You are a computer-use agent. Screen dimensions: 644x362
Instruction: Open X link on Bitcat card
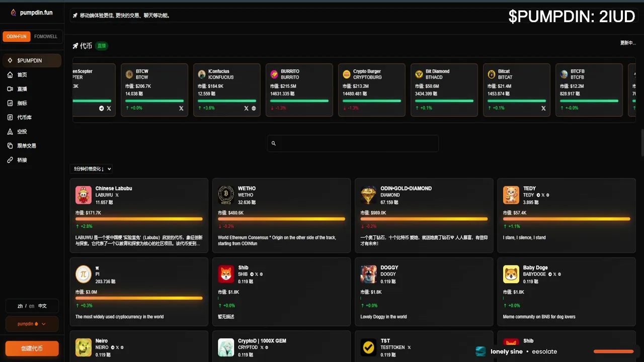tap(543, 108)
